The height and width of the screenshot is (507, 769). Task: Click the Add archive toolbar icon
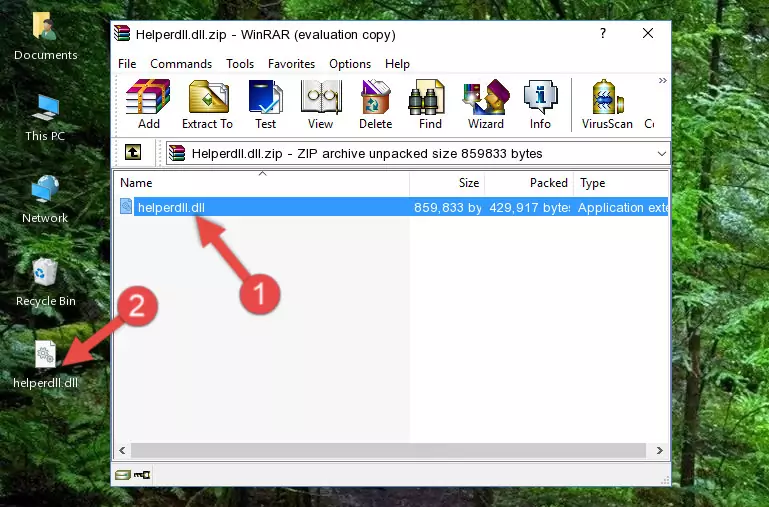click(x=148, y=104)
